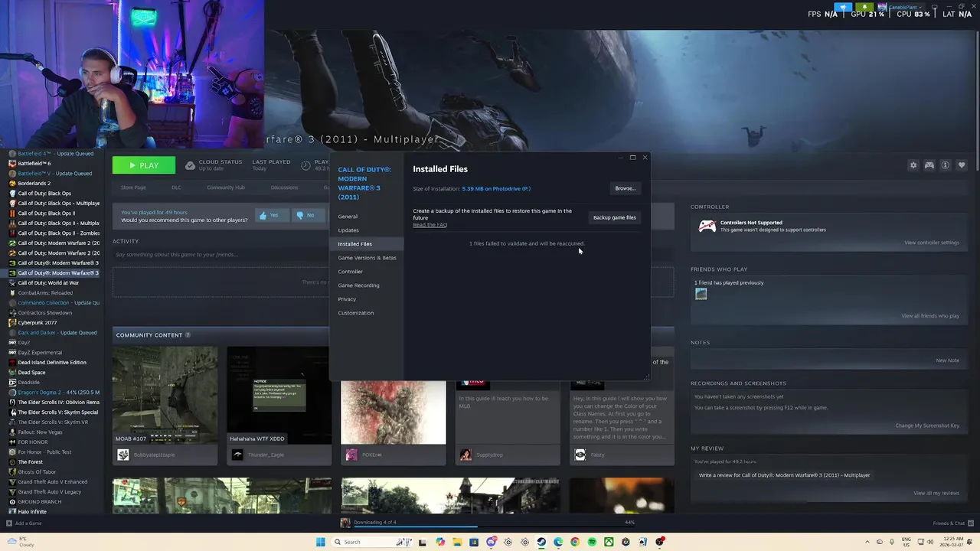Open the Hahahaha WTF XDDD thumbnail
The width and height of the screenshot is (980, 551).
pos(279,395)
